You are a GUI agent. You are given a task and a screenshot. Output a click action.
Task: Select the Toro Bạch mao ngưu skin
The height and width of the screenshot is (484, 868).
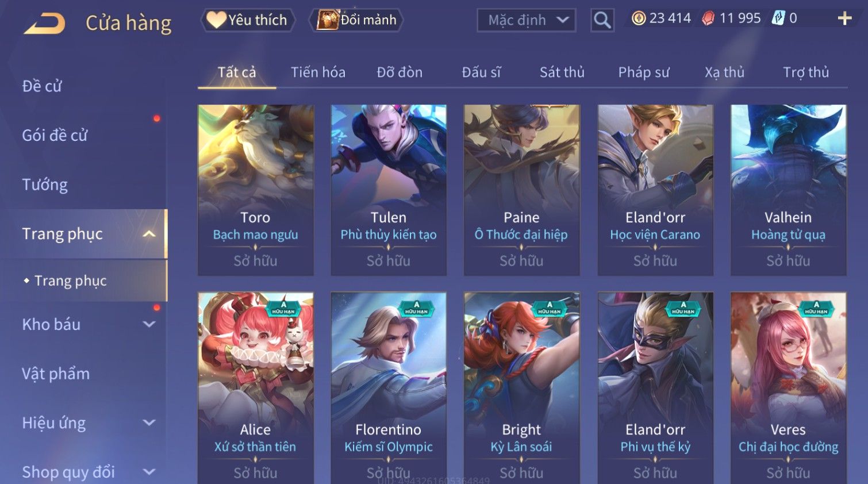256,190
